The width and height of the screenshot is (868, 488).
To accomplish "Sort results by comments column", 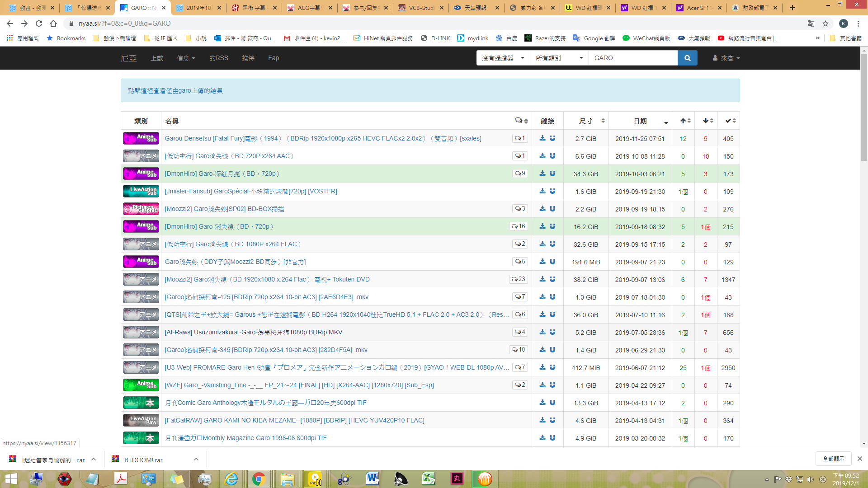I will 521,121.
